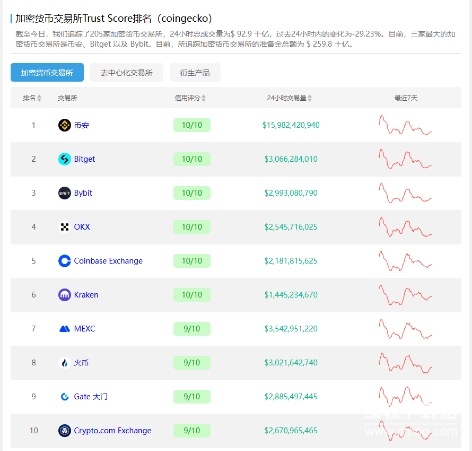Open the Bitget exchange link
The image size is (472, 451).
point(85,159)
